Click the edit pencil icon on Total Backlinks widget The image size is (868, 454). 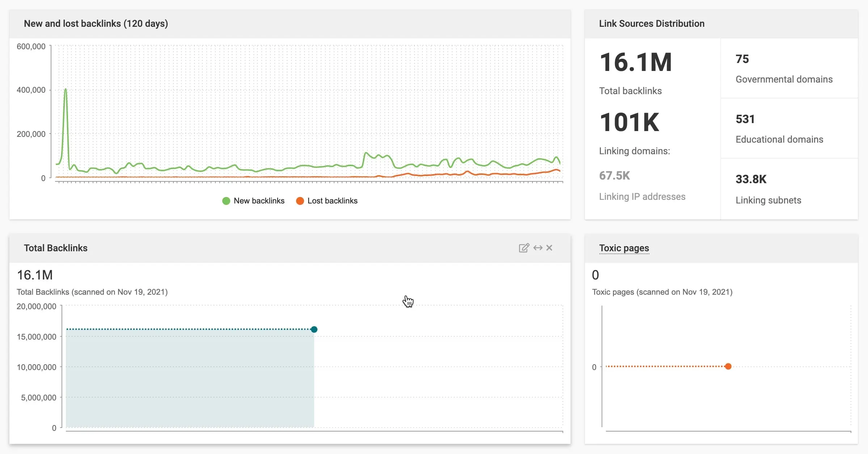coord(524,248)
